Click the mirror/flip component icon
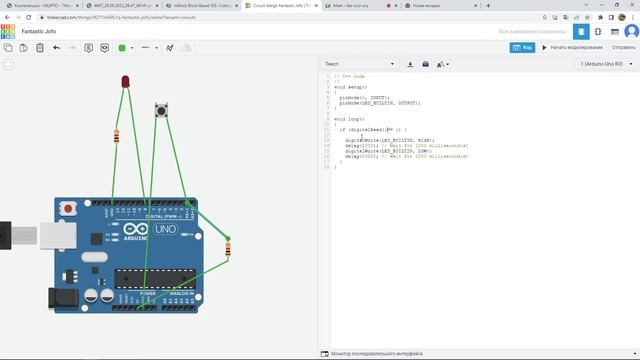 [186, 48]
